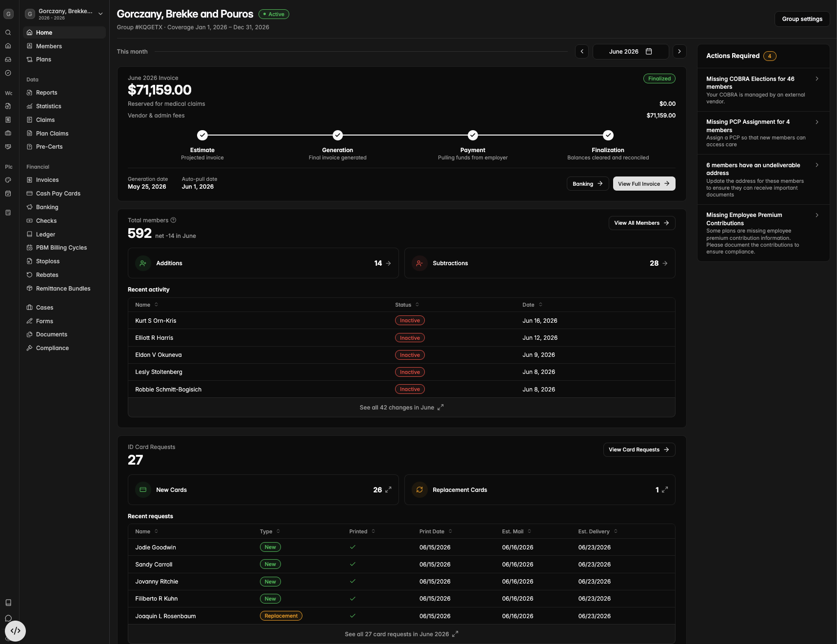Viewport: 837px width, 644px height.
Task: Expand Replacement Cards count icon
Action: pos(665,490)
